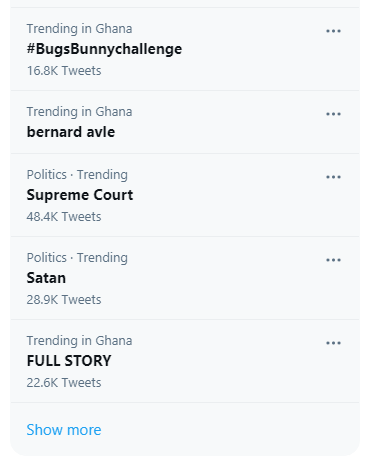Select the 16.8K Tweets count
This screenshot has height=456, width=376.
click(64, 71)
